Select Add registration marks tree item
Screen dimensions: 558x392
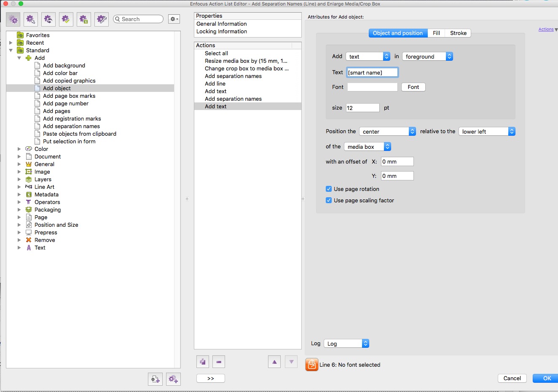tap(72, 118)
